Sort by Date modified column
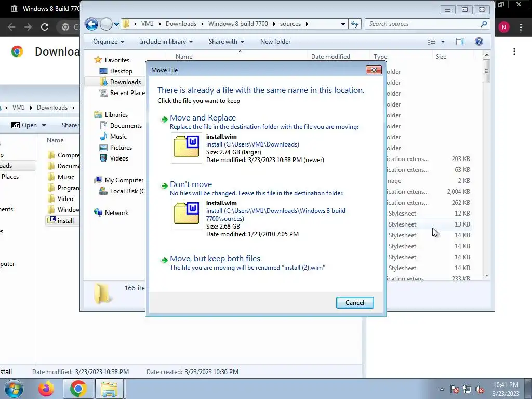This screenshot has height=399, width=532. click(330, 57)
